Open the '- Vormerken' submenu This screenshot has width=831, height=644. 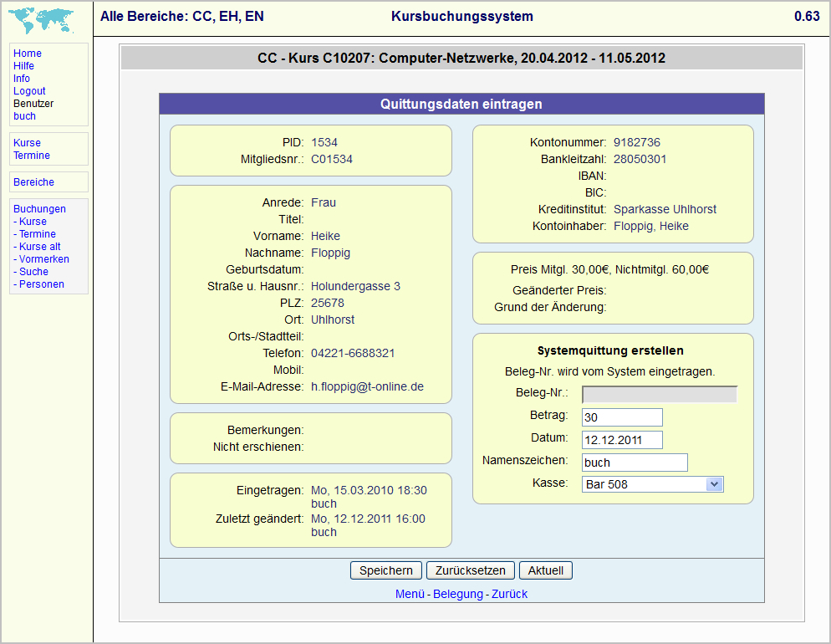pyautogui.click(x=41, y=259)
